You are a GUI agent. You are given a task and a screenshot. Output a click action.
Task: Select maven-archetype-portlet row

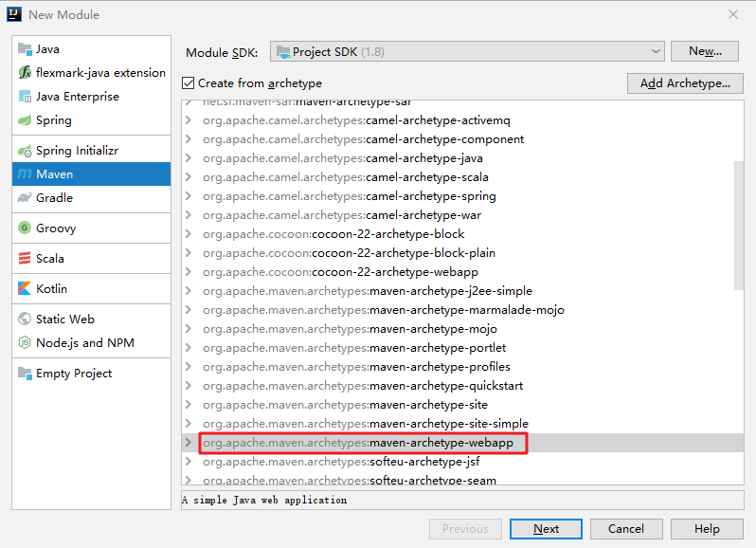coord(462,348)
